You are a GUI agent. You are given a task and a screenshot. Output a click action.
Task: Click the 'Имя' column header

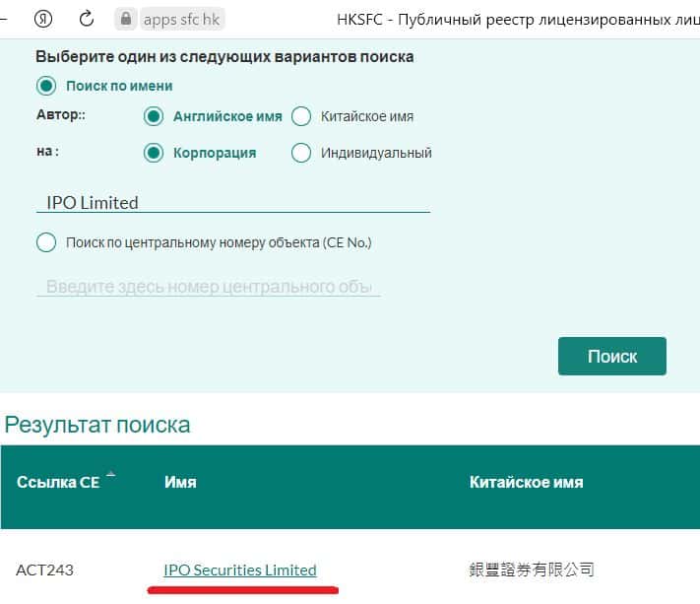(x=180, y=482)
